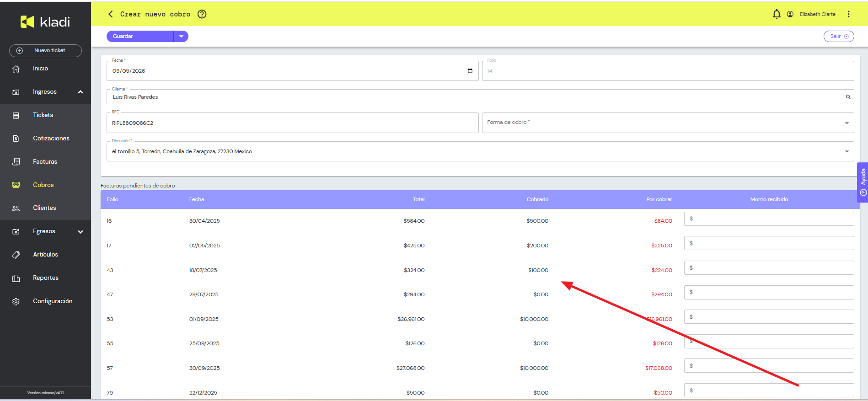Click Monto recibido field for folio 17
This screenshot has width=868, height=401.
coord(769,243)
